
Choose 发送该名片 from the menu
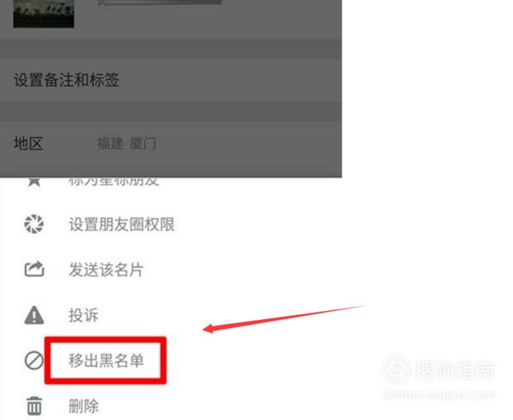(106, 270)
